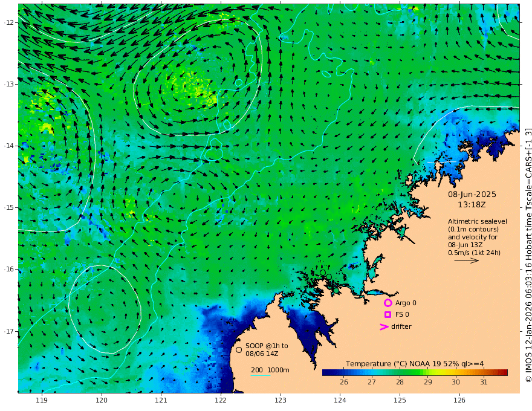Click the 13:18Z time label
The height and width of the screenshot is (411, 532).
[x=472, y=205]
